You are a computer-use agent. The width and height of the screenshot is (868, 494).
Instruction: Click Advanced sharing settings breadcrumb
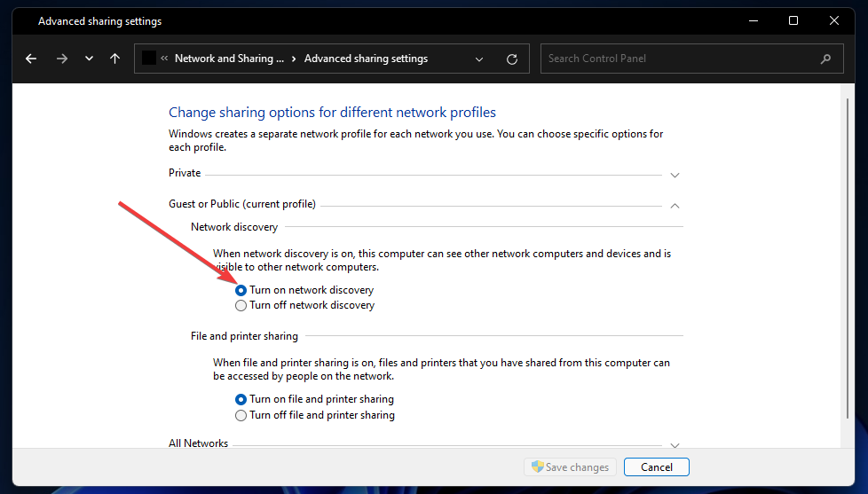coord(366,59)
